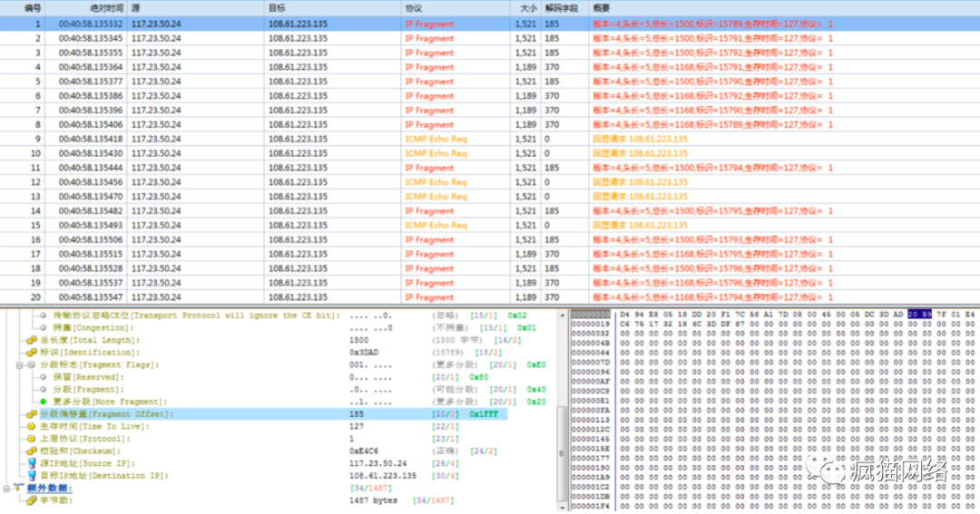Click the Congestion bit icon
The image size is (980, 514).
point(44,328)
